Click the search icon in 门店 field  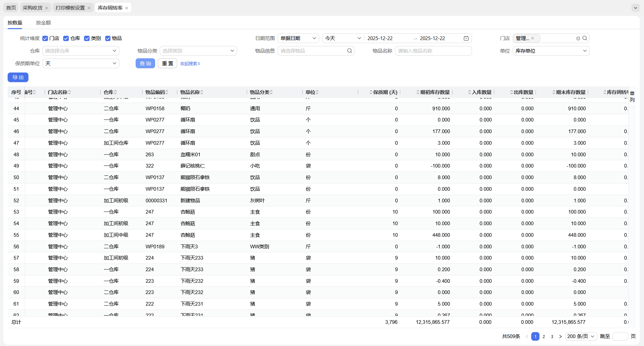click(585, 38)
